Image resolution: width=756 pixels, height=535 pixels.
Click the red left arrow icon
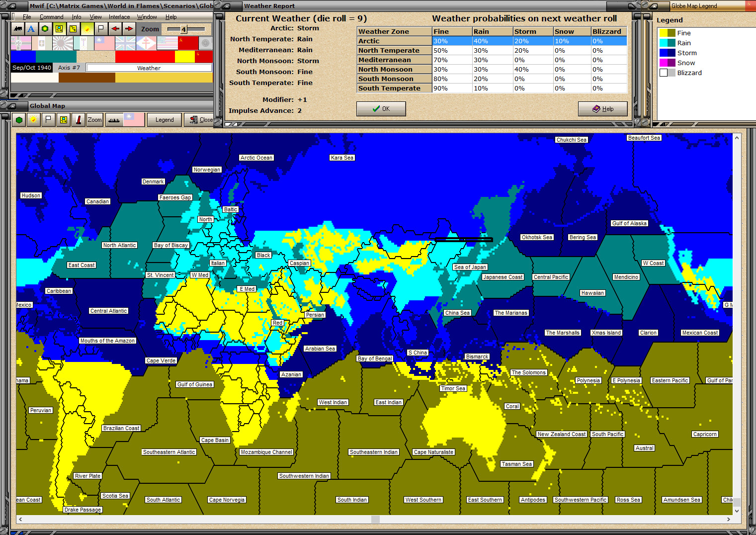115,29
